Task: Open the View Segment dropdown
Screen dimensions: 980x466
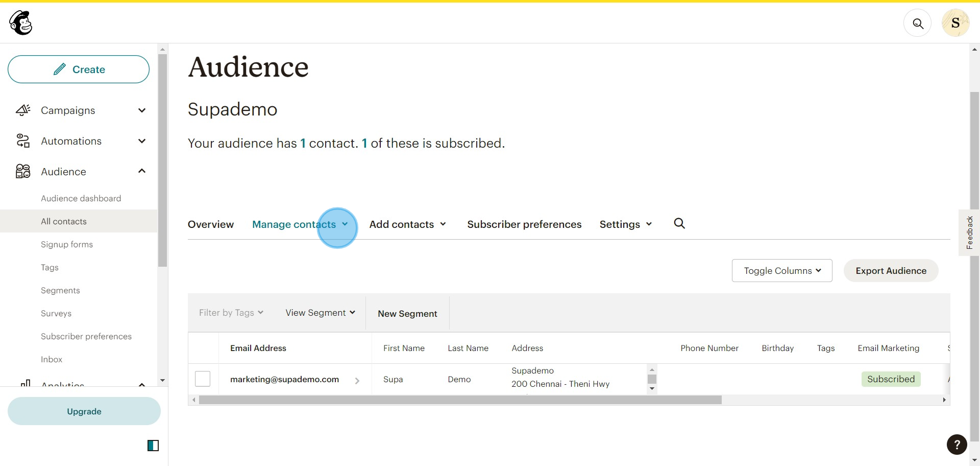Action: coord(321,313)
